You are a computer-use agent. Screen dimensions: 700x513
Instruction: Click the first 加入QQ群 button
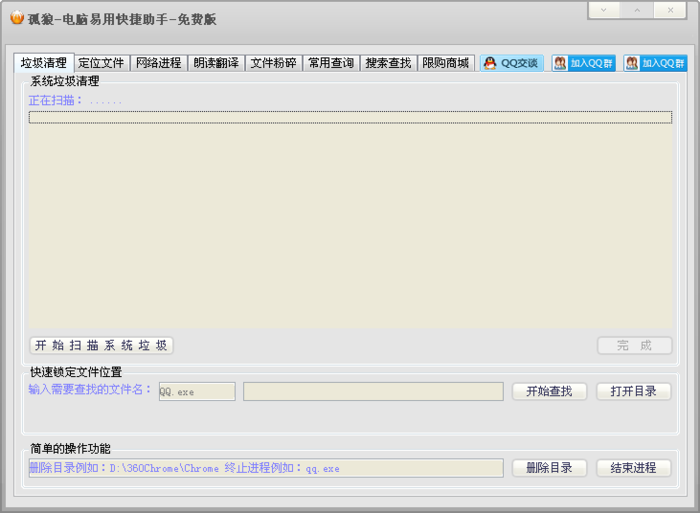pyautogui.click(x=583, y=63)
